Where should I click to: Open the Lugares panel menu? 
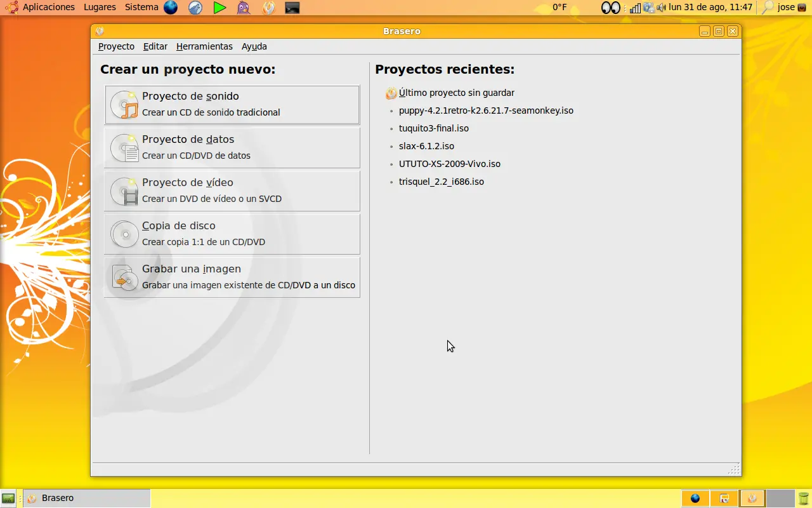point(100,7)
